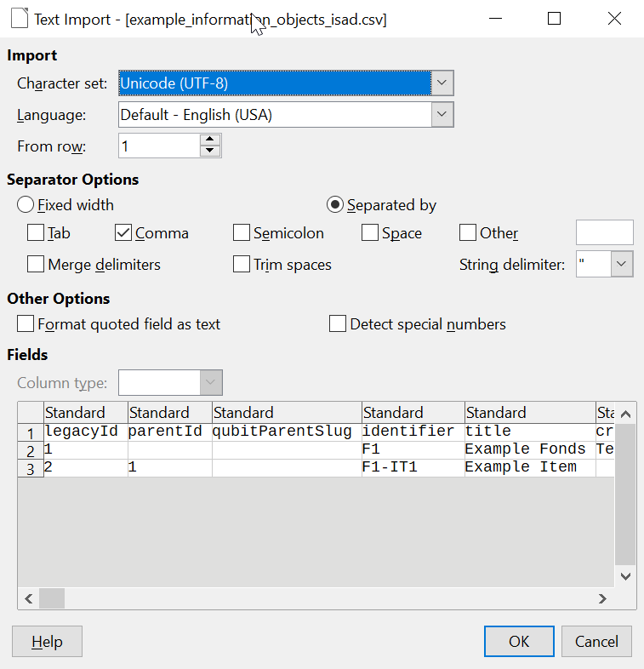
Task: Click the Other separator text field
Action: [604, 233]
